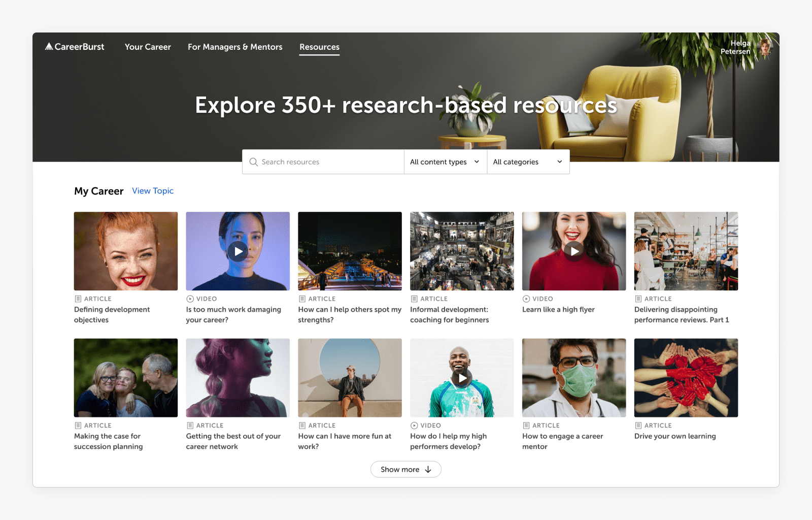Click the Show more down arrow
812x520 pixels.
428,470
